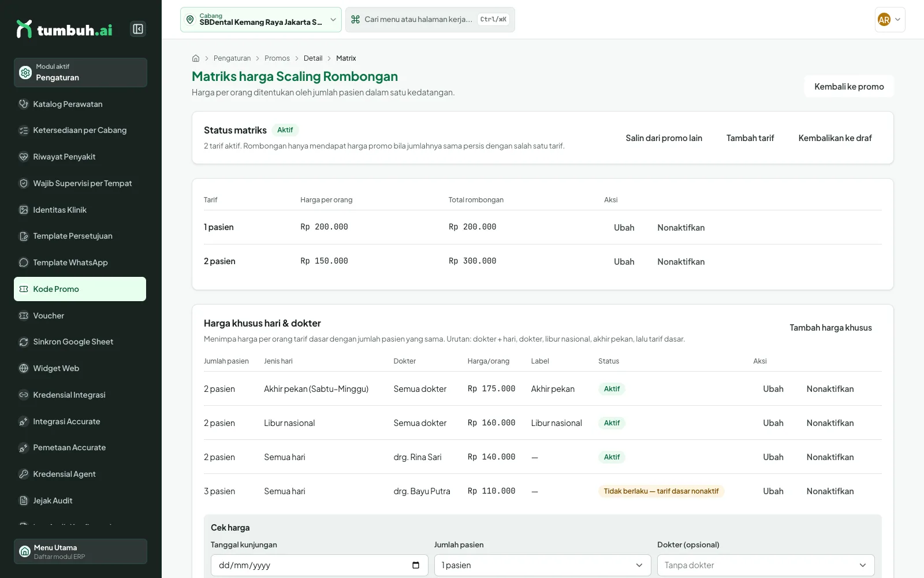Go to Promos breadcrumb link
924x578 pixels.
[277, 58]
